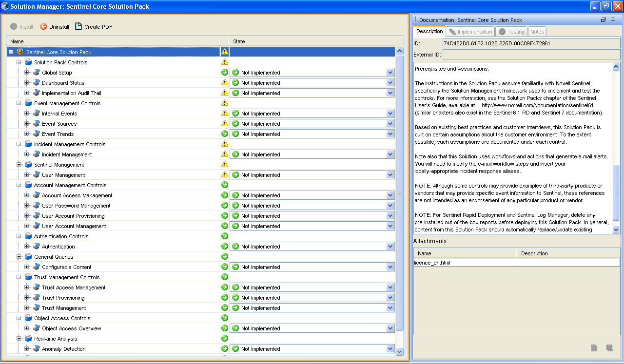Viewport: 624px width, 364px height.
Task: Click the Uninstall toolbar icon
Action: pyautogui.click(x=43, y=27)
